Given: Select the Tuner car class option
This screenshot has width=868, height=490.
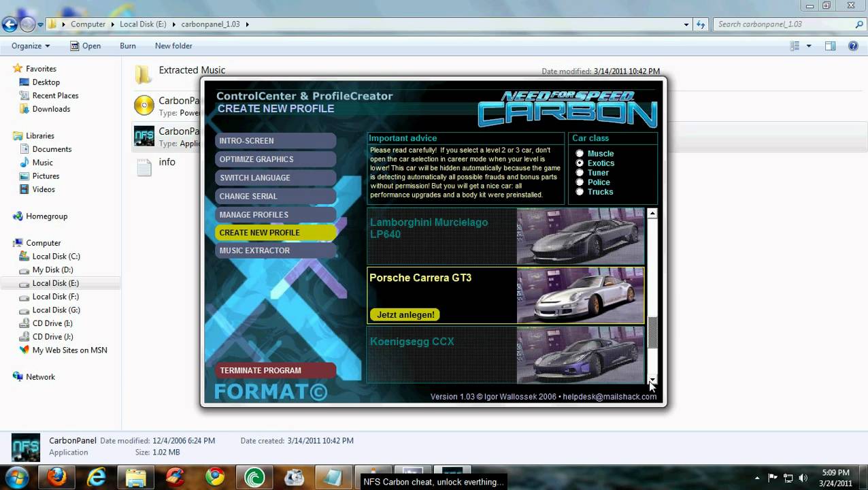Looking at the screenshot, I should click(580, 173).
